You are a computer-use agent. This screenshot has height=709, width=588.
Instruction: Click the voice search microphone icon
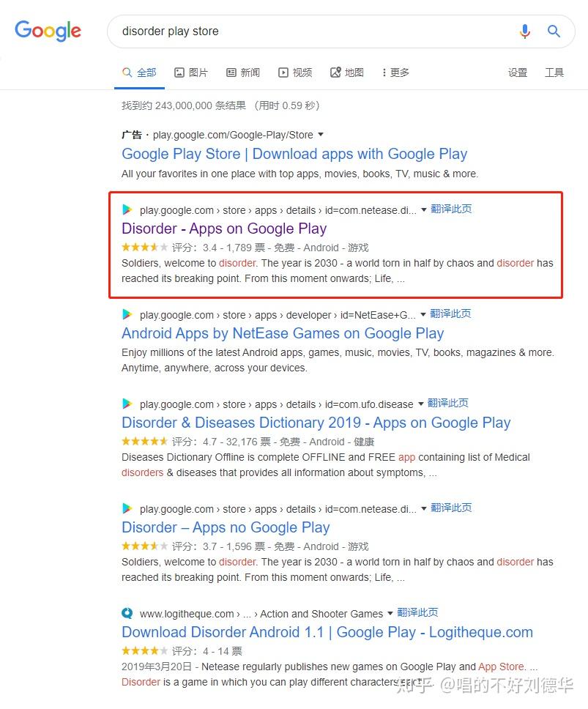524,31
